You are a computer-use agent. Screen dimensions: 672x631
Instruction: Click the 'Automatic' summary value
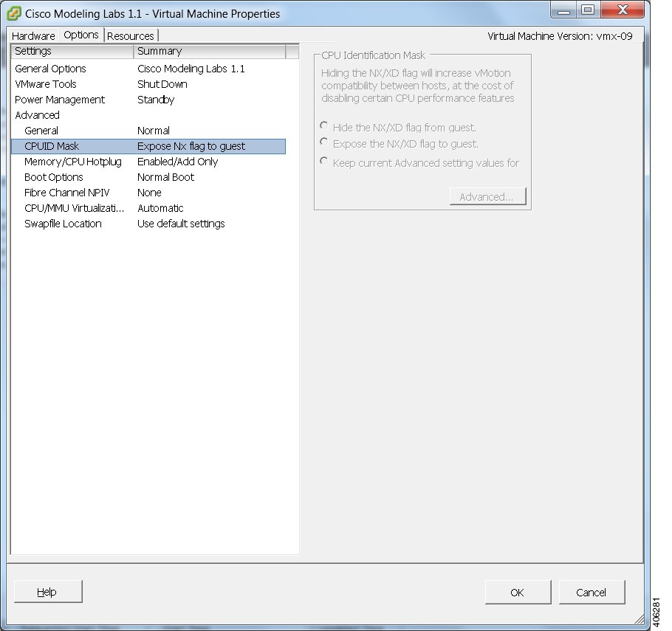[161, 208]
